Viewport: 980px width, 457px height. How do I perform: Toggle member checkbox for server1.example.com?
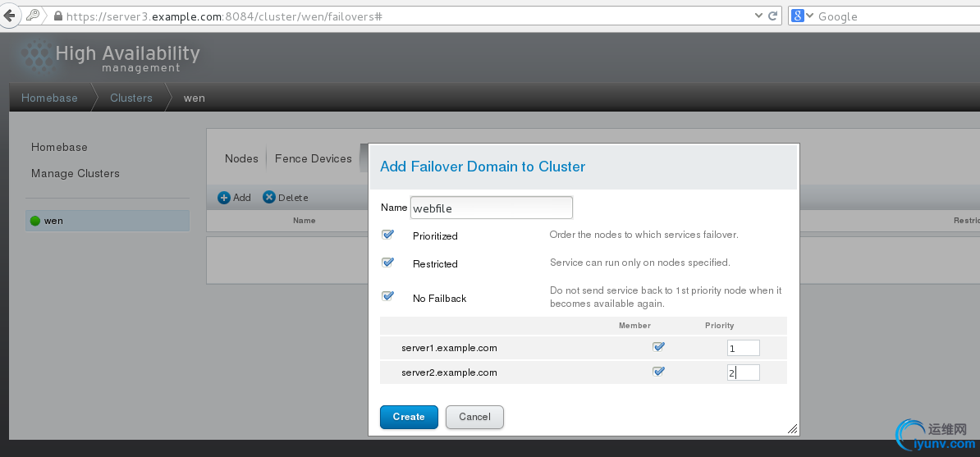[x=658, y=347]
